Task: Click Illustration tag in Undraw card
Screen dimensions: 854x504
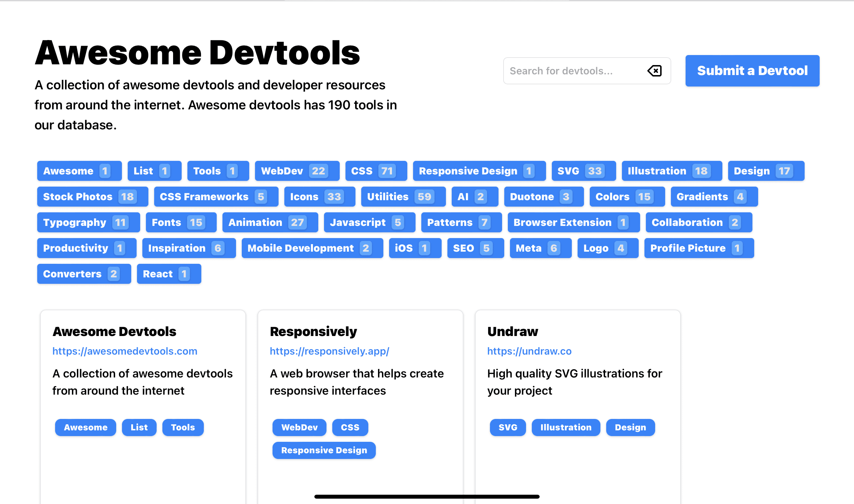Action: (x=566, y=428)
